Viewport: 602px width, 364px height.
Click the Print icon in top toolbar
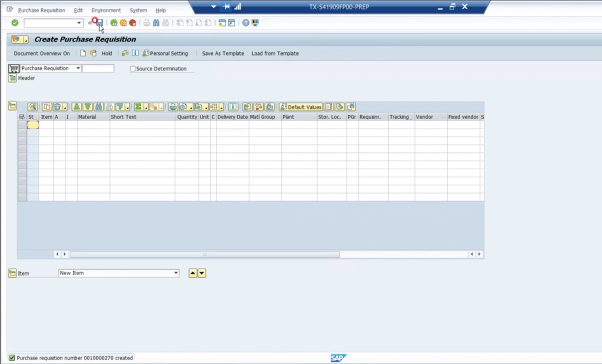(147, 23)
